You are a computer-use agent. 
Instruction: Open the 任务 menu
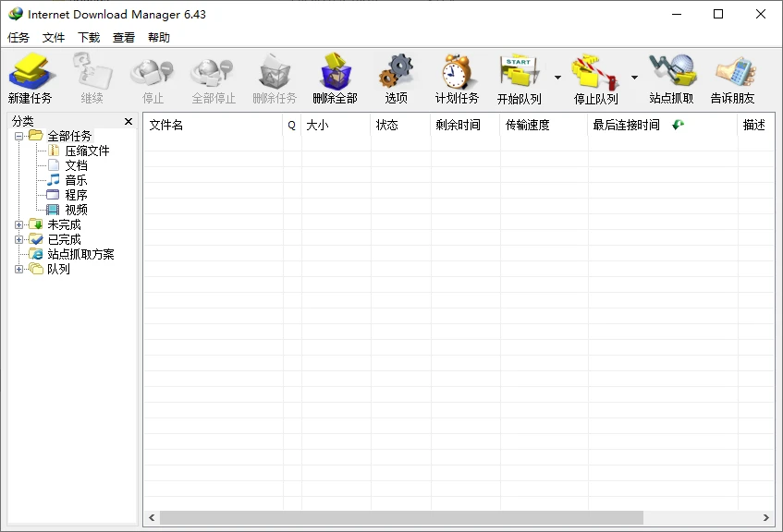(x=18, y=38)
